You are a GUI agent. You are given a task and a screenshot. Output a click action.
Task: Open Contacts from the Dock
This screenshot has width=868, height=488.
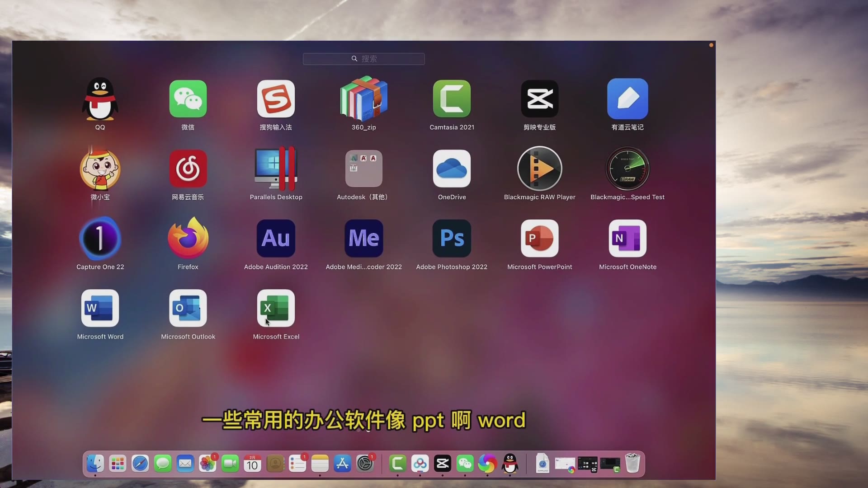coord(275,464)
